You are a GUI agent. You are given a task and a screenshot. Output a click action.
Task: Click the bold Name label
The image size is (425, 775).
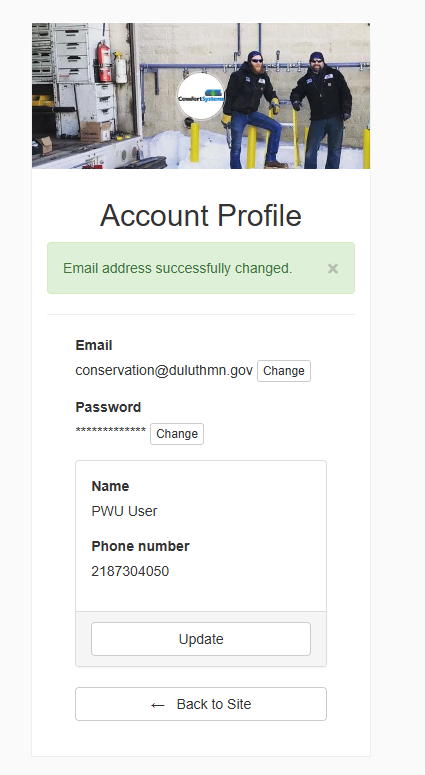click(110, 486)
